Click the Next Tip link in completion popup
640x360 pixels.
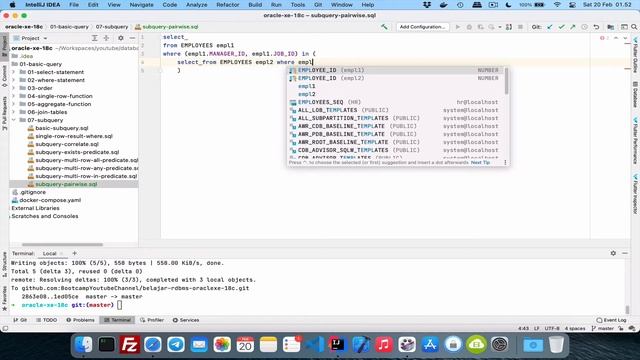480,162
